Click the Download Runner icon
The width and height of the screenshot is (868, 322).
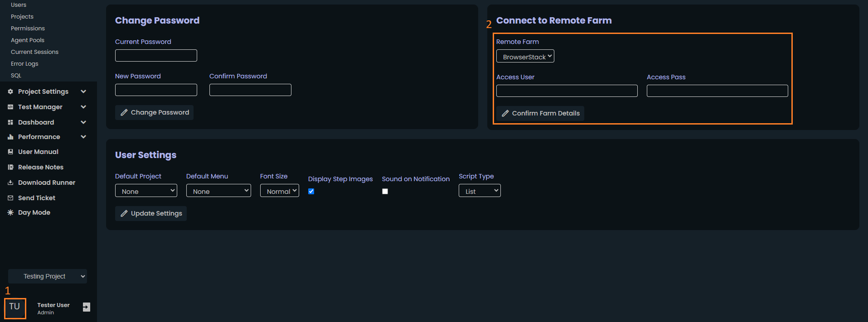coord(10,183)
